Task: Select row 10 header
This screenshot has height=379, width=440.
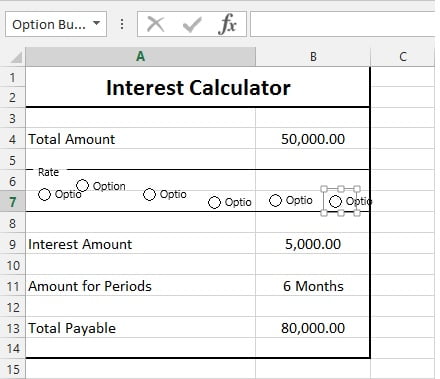Action: (x=13, y=265)
